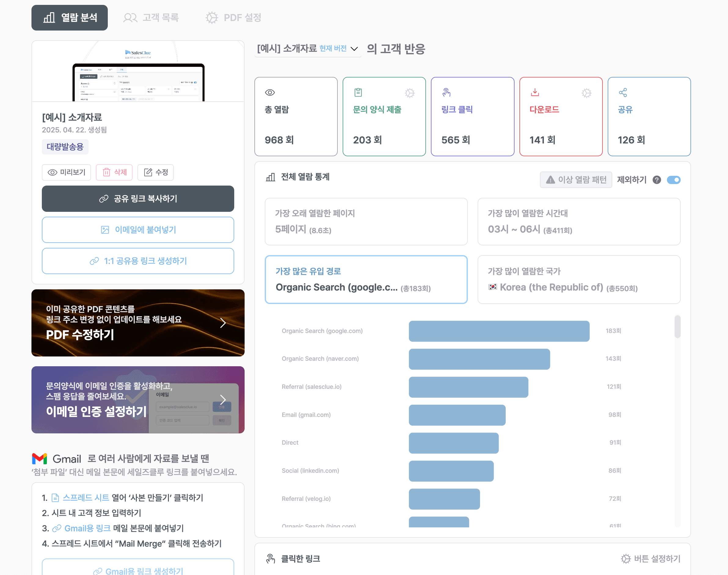This screenshot has height=575, width=728.
Task: Click the 버튼 설정하기 gear icon
Action: [626, 559]
